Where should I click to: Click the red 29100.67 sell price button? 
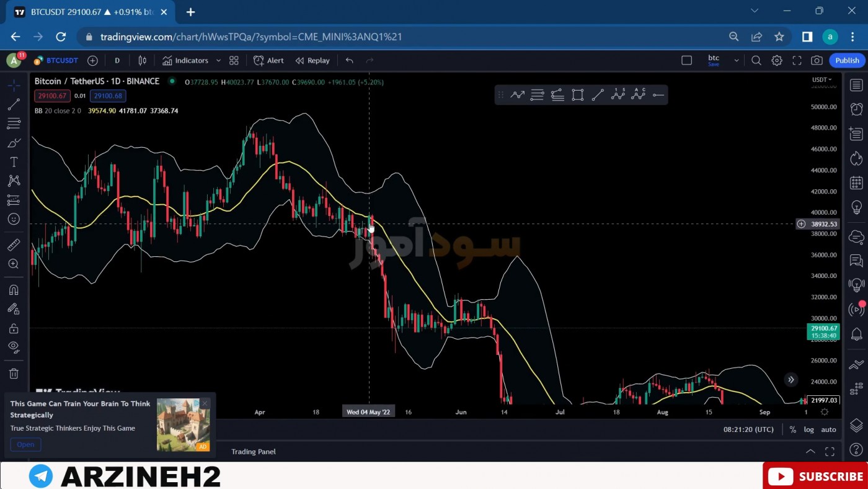[53, 96]
